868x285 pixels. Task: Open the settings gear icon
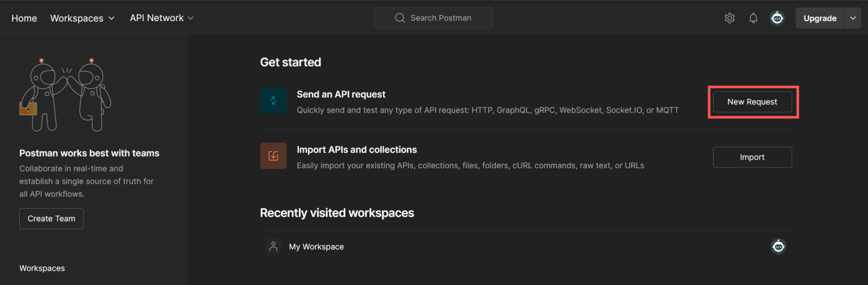(730, 18)
